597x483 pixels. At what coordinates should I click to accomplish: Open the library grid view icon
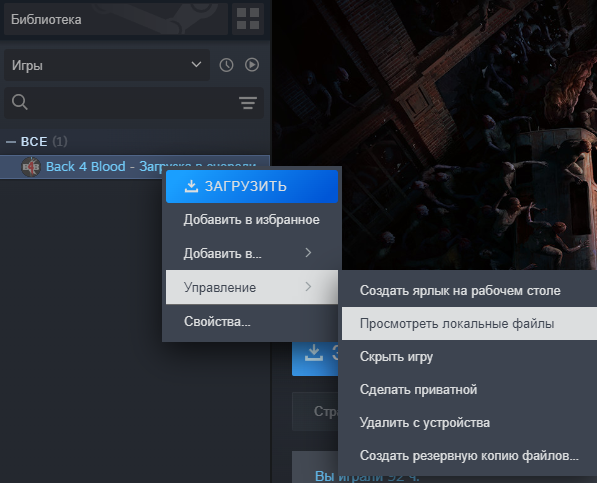tap(248, 19)
